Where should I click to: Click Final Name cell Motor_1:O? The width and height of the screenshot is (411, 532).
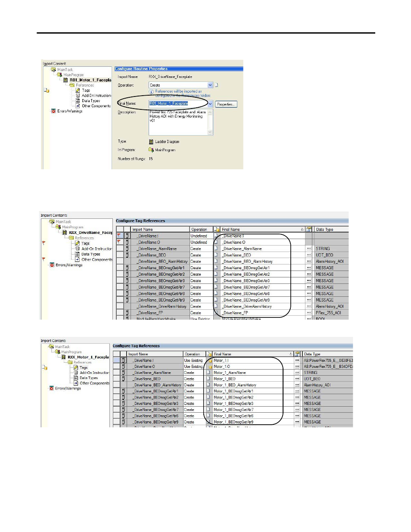253,367
